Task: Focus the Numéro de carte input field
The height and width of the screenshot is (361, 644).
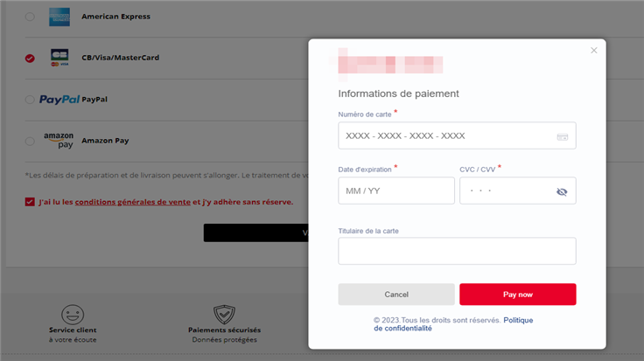Action: pos(446,136)
